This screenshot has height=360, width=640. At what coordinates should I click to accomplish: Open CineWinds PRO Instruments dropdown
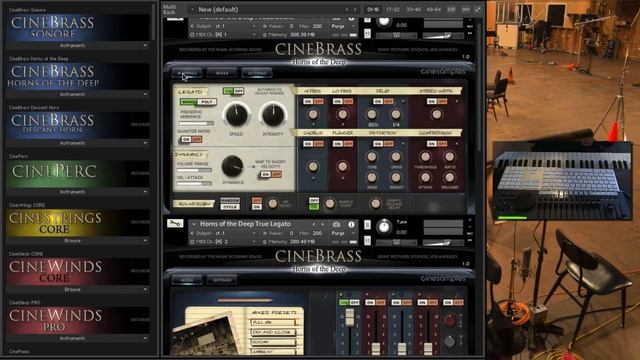pos(77,338)
